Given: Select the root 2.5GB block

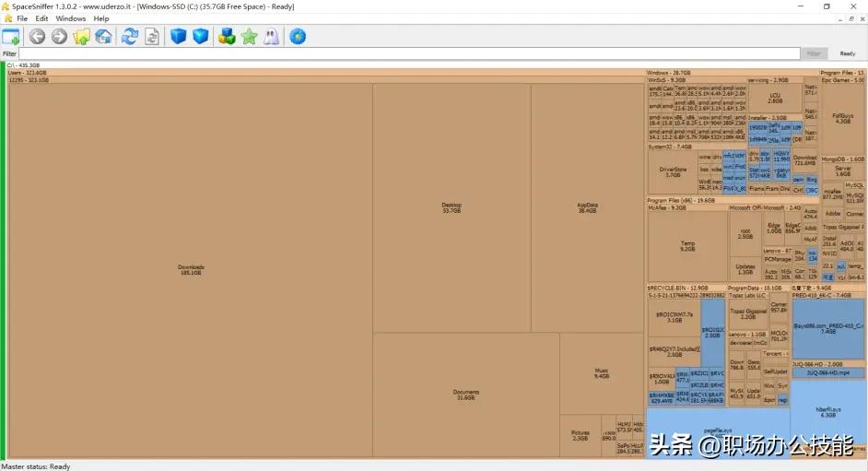Looking at the screenshot, I should coord(745,233).
